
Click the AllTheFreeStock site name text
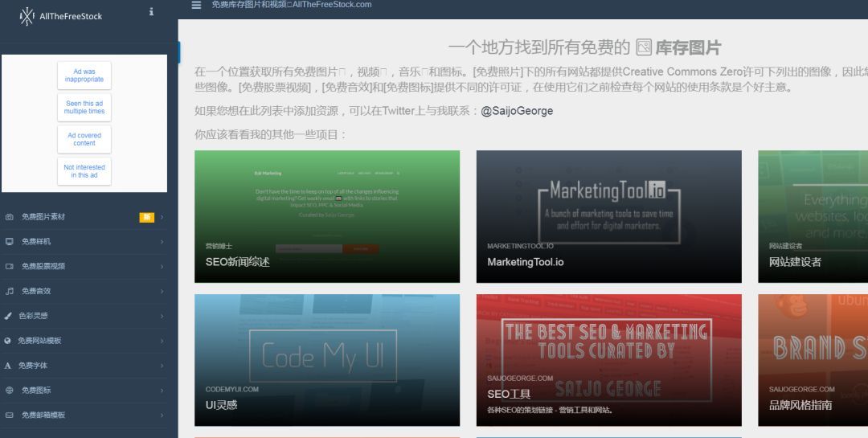point(71,17)
